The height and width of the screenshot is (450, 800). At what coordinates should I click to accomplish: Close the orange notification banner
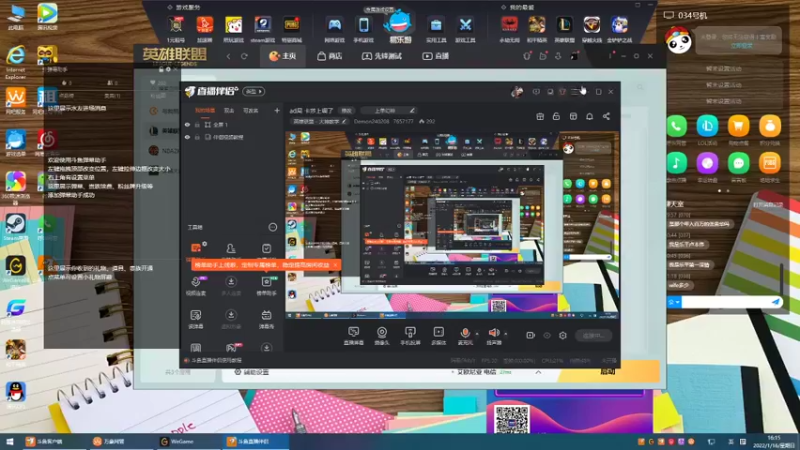(x=335, y=265)
